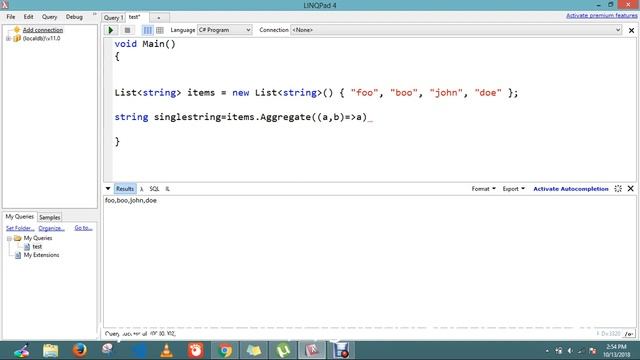This screenshot has height=360, width=640.
Task: Add a new query tab with plus
Action: click(x=159, y=18)
